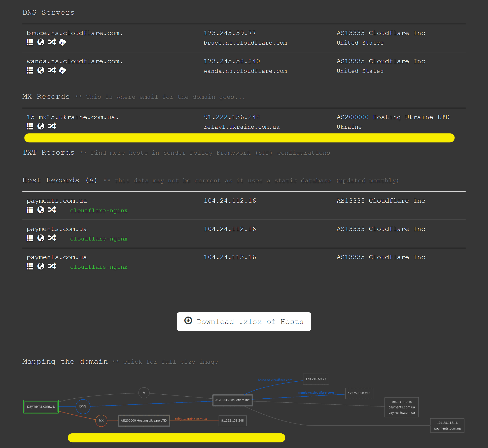This screenshot has width=488, height=448.
Task: Click the TXT Records section heading
Action: click(48, 152)
